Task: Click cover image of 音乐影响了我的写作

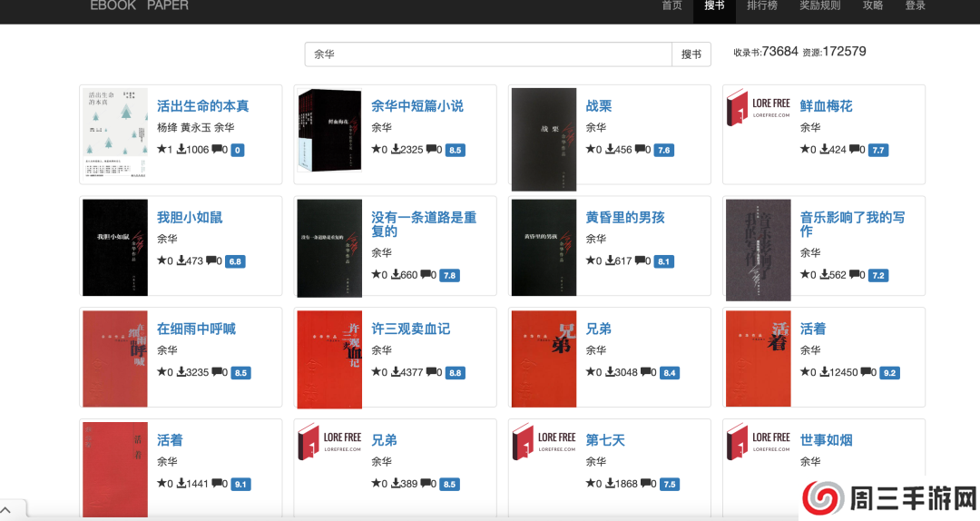Action: click(758, 251)
